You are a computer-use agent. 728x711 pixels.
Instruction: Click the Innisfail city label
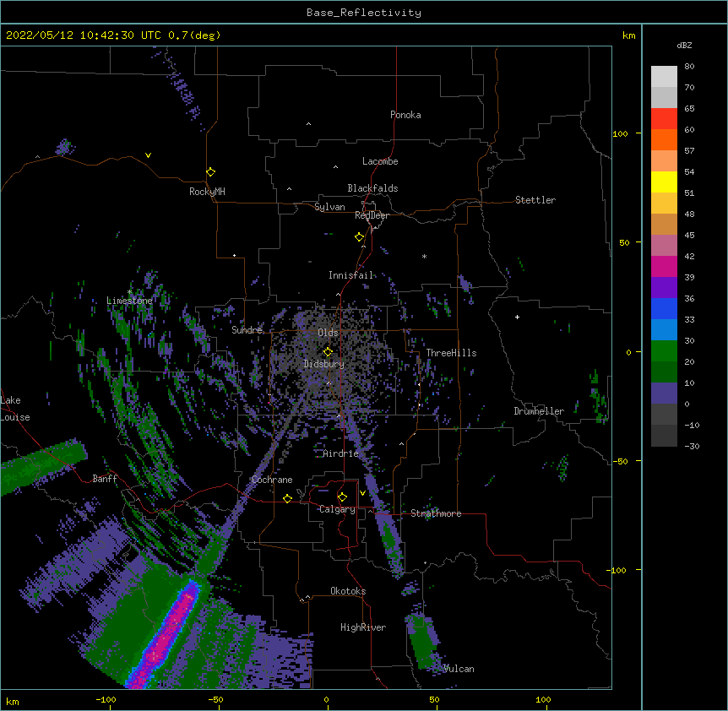350,275
